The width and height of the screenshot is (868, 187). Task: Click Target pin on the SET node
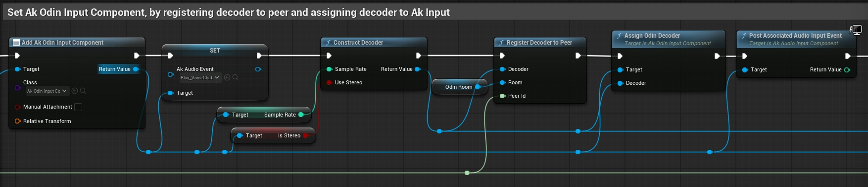[x=170, y=93]
